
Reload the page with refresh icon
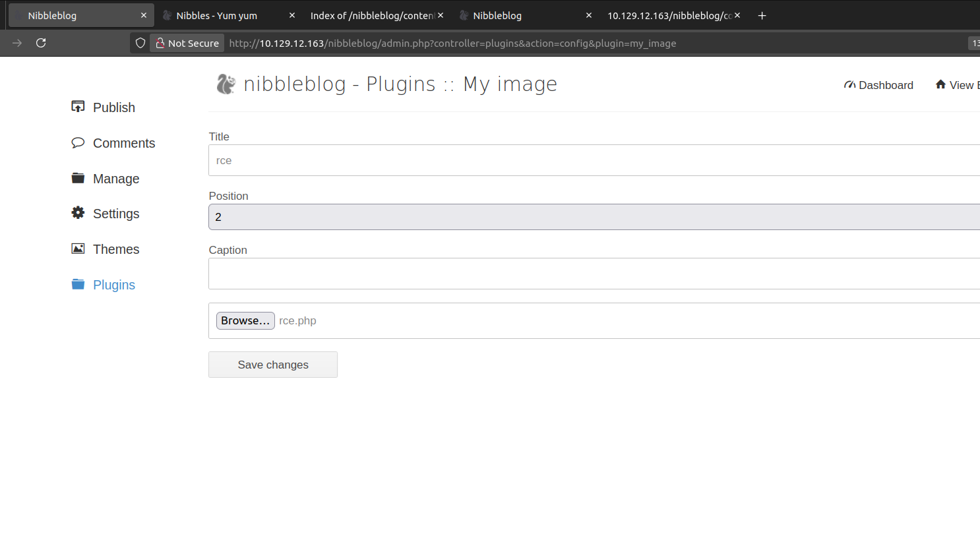point(41,43)
